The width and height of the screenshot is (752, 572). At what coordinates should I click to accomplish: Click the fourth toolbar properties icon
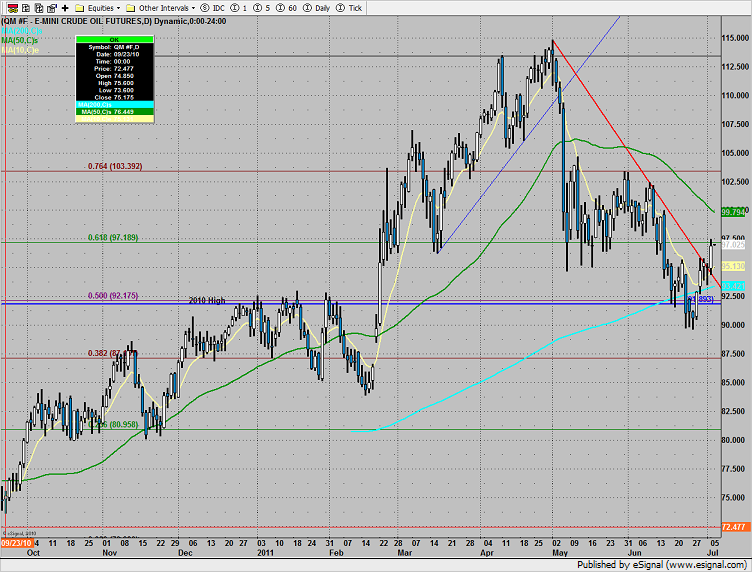[x=52, y=8]
